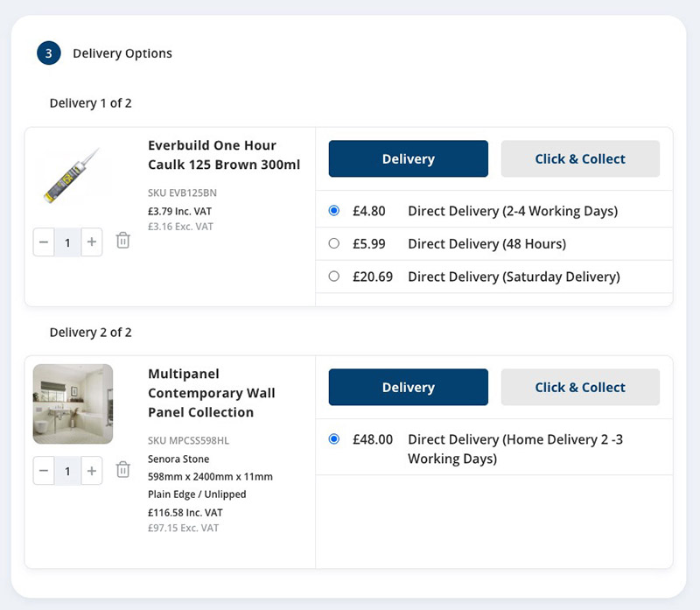Delete the Everbuild Caulk item with trash icon
The width and height of the screenshot is (700, 610).
(123, 241)
